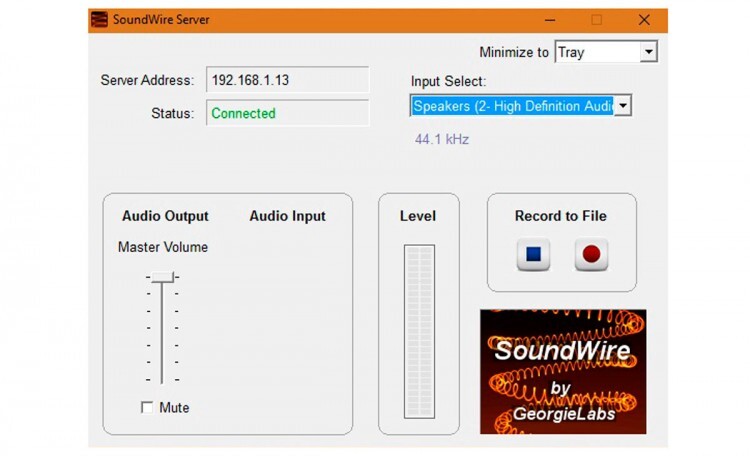The width and height of the screenshot is (750, 456).
Task: Click the audio Level meter bar
Action: [x=419, y=331]
